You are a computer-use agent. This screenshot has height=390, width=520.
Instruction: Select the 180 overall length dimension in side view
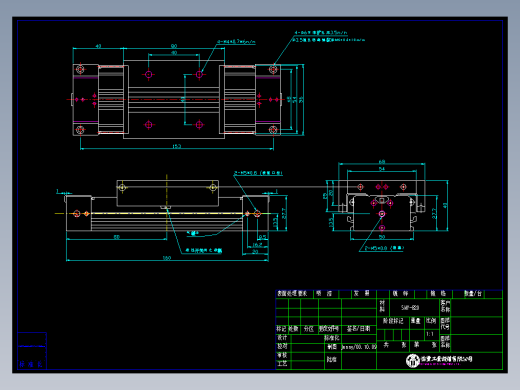tap(167, 258)
